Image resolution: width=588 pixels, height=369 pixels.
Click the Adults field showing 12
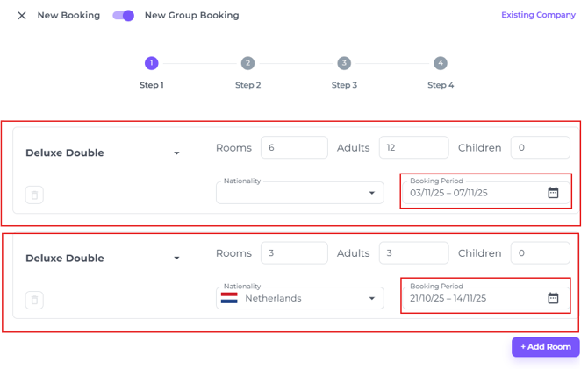(x=412, y=148)
